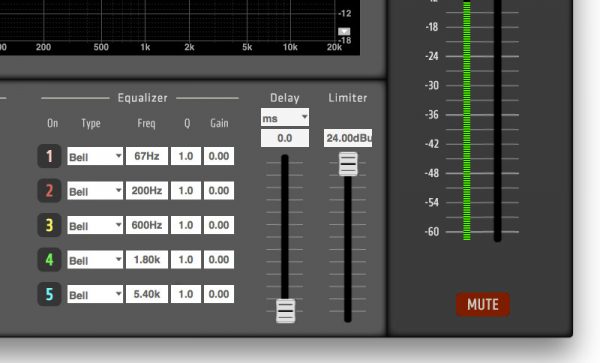
Task: Toggle equalizer band 2 on button
Action: click(x=49, y=190)
